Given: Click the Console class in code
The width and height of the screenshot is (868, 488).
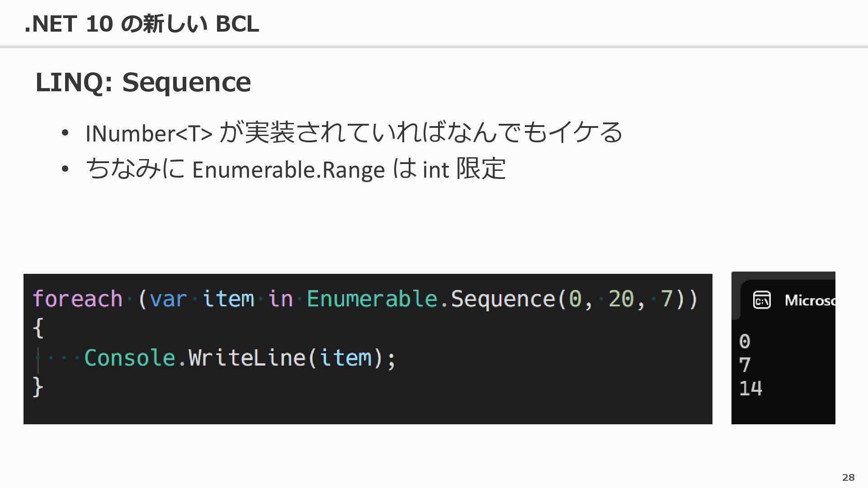Looking at the screenshot, I should tap(130, 358).
